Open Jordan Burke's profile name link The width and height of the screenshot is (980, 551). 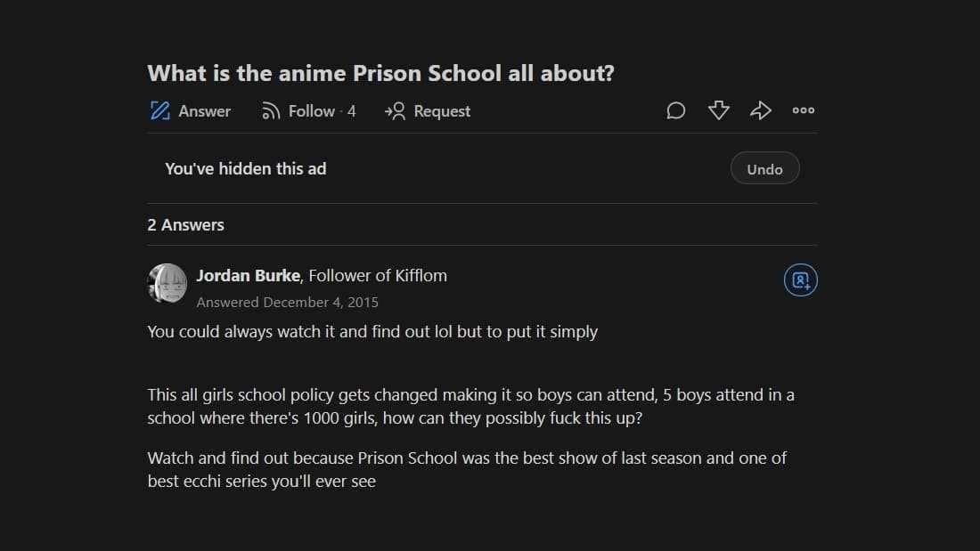click(248, 276)
